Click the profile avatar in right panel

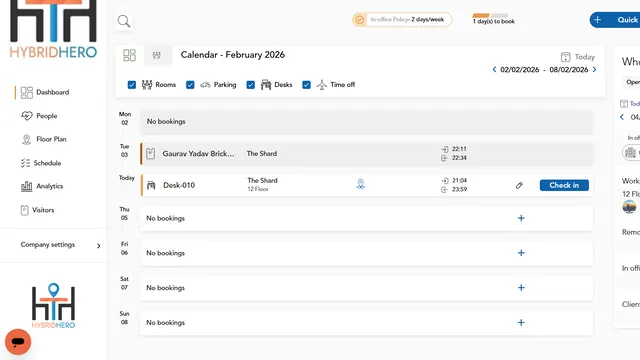tap(629, 207)
